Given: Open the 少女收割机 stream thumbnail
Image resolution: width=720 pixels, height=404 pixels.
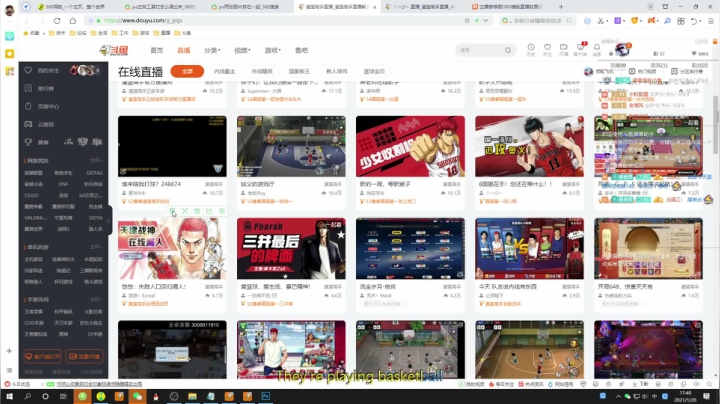Looking at the screenshot, I should 410,146.
